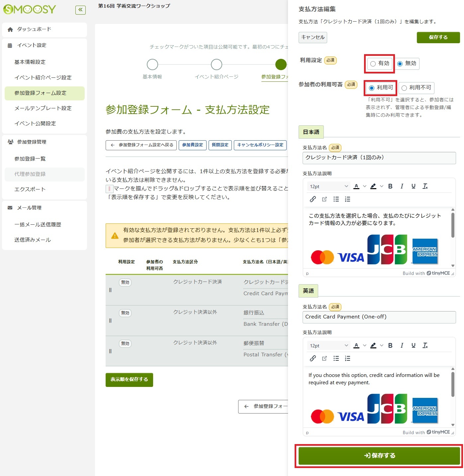Expand text color options in Japanese editor

click(364, 186)
